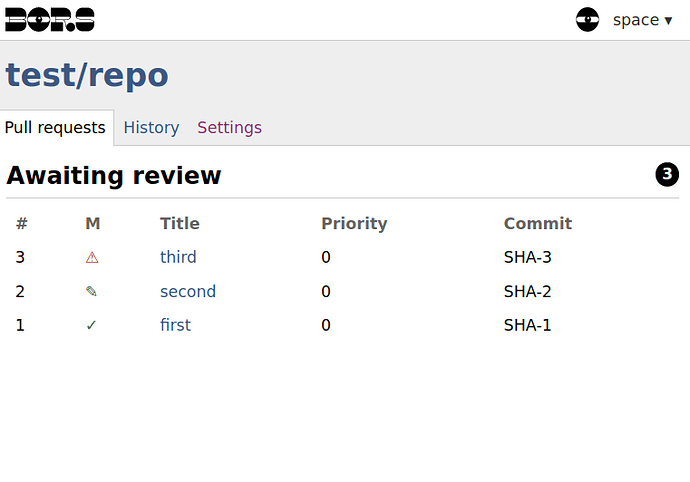
Task: Open the pull request titled third
Action: pos(178,257)
